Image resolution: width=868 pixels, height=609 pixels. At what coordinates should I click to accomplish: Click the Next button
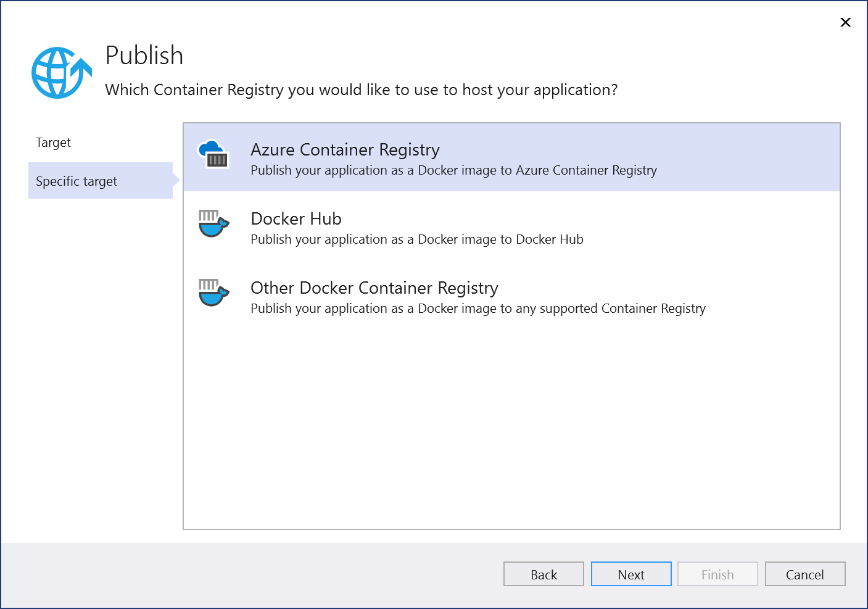(631, 574)
